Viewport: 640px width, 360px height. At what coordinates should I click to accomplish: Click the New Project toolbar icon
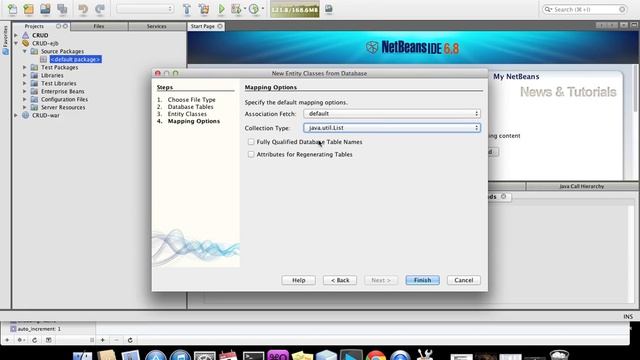pyautogui.click(x=29, y=9)
